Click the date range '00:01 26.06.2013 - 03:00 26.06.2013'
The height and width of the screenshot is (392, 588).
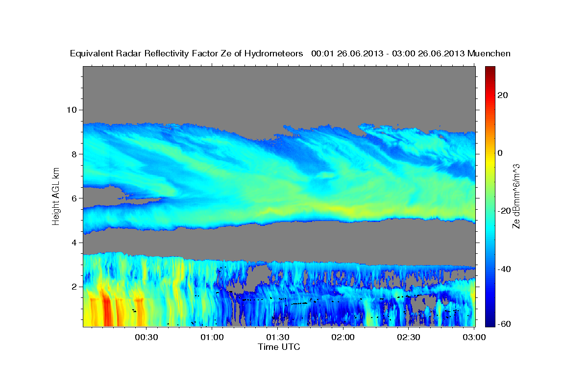tap(388, 53)
